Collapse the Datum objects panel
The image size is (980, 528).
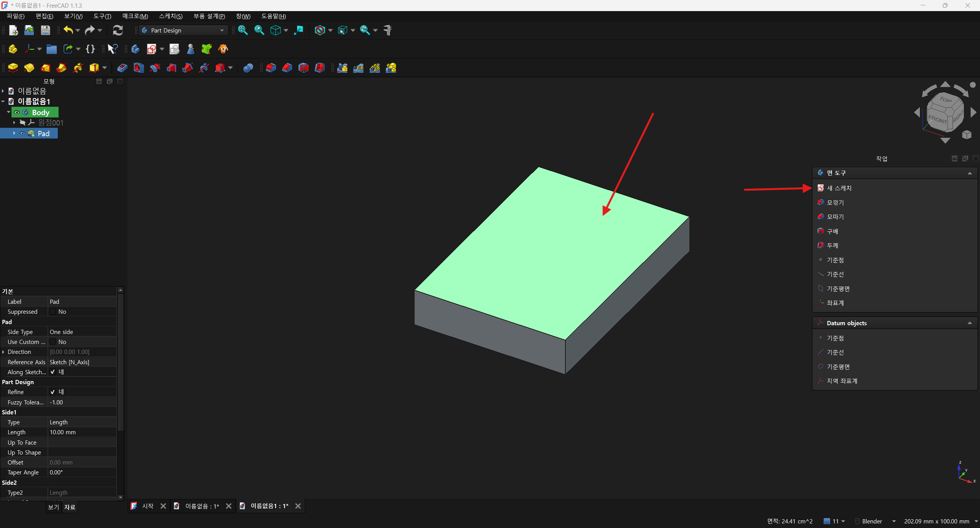tap(970, 323)
